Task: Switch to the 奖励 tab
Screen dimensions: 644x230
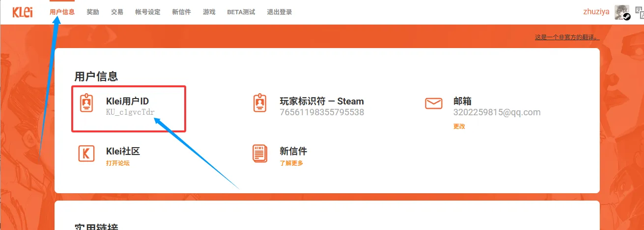Action: coord(93,12)
